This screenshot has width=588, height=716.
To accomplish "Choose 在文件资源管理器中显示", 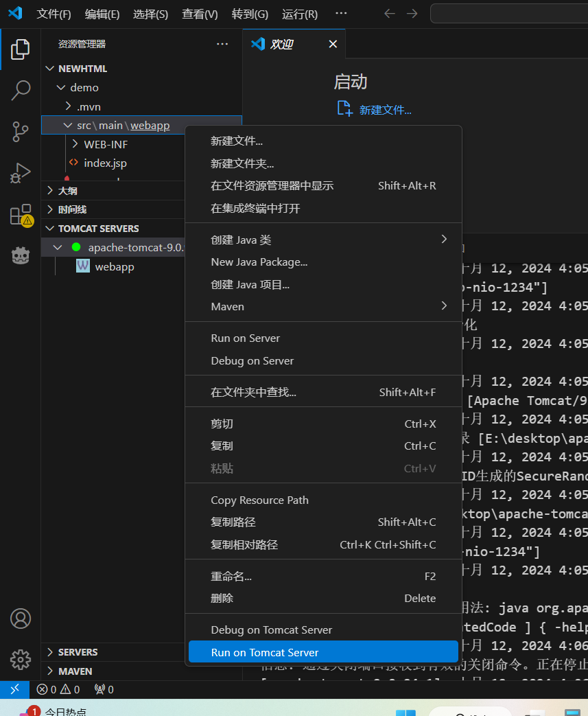I will (324, 185).
